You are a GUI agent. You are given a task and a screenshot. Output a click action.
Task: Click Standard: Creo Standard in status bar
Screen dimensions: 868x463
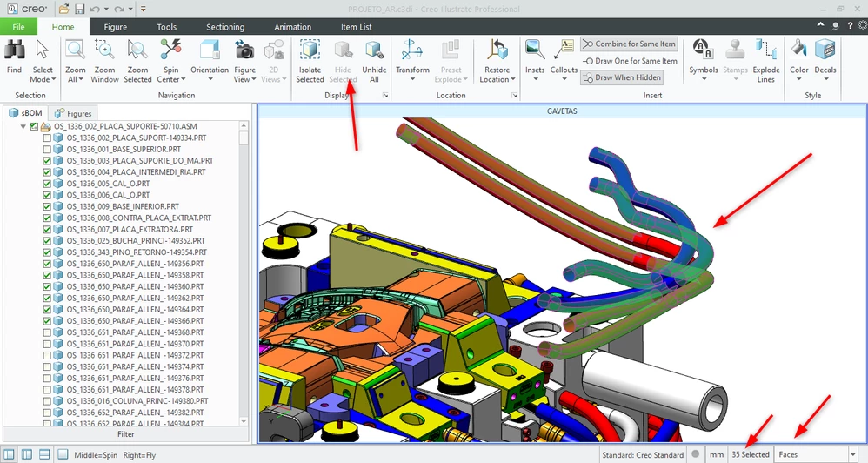pos(643,454)
